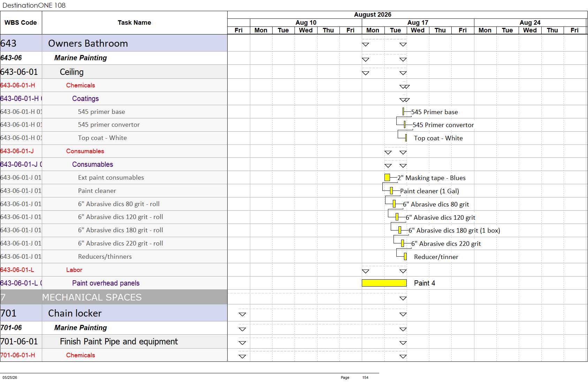Select the Top coat - White task name
Image resolution: width=588 pixels, height=382 pixels.
click(102, 138)
